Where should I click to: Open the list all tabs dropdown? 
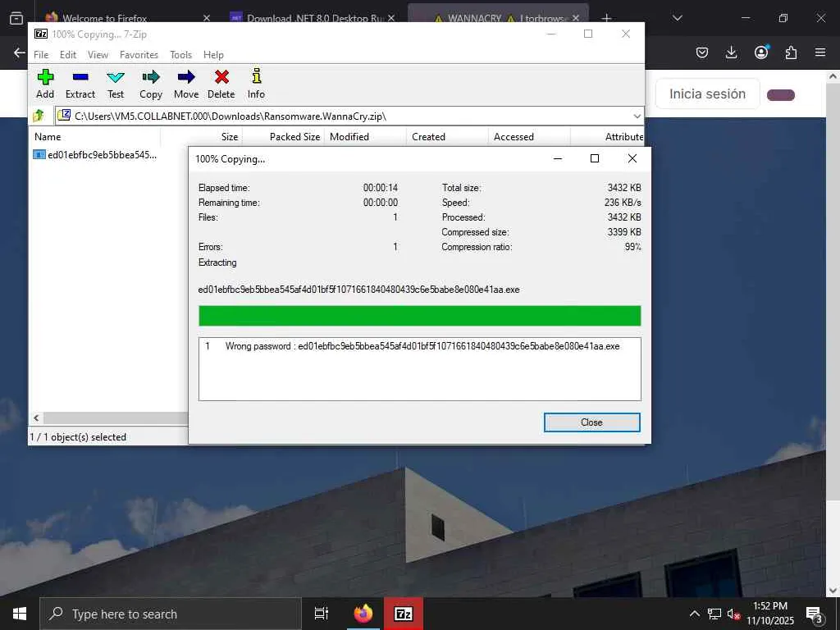tap(677, 18)
